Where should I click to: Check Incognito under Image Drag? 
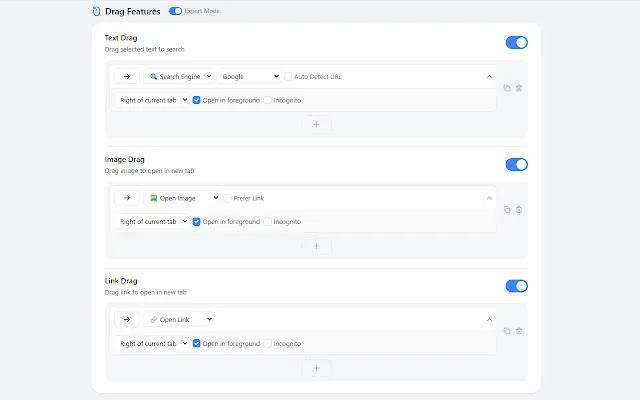coord(267,222)
